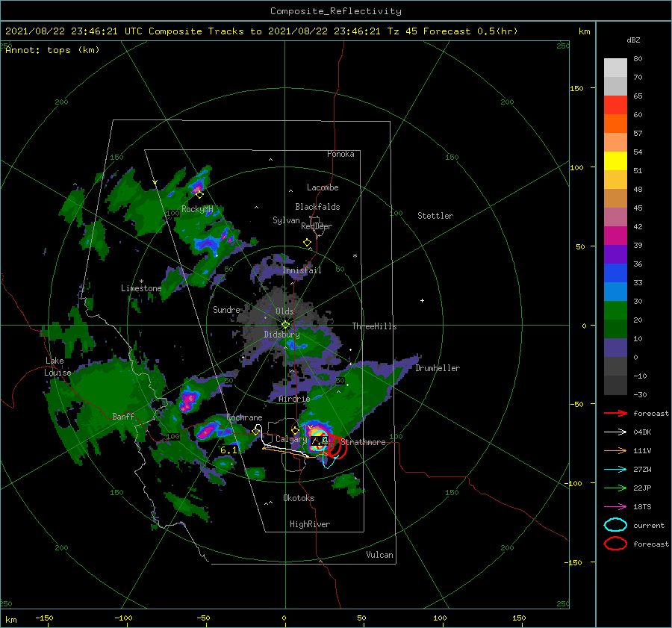Click the bright yellow 51-54 dBZ swatch

615,161
